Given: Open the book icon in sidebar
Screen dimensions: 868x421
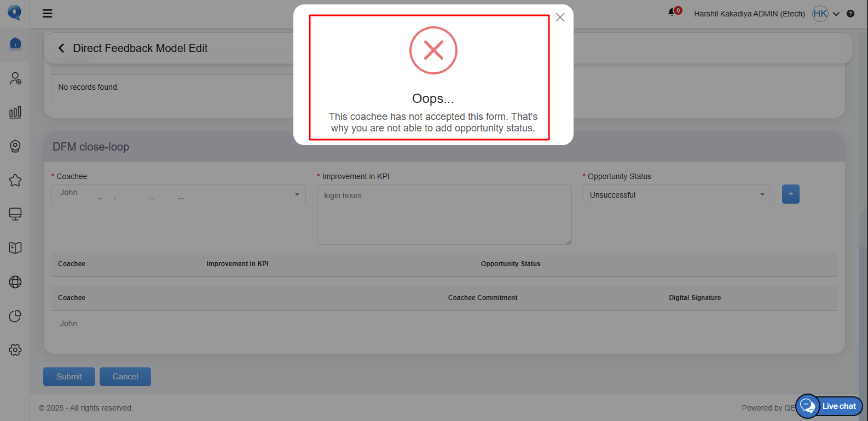Looking at the screenshot, I should point(15,248).
